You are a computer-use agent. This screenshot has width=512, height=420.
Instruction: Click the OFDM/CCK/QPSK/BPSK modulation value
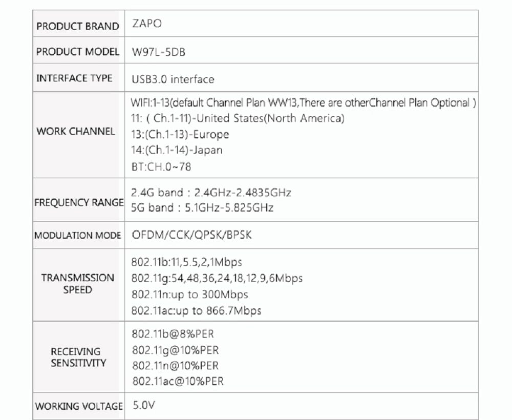[192, 235]
